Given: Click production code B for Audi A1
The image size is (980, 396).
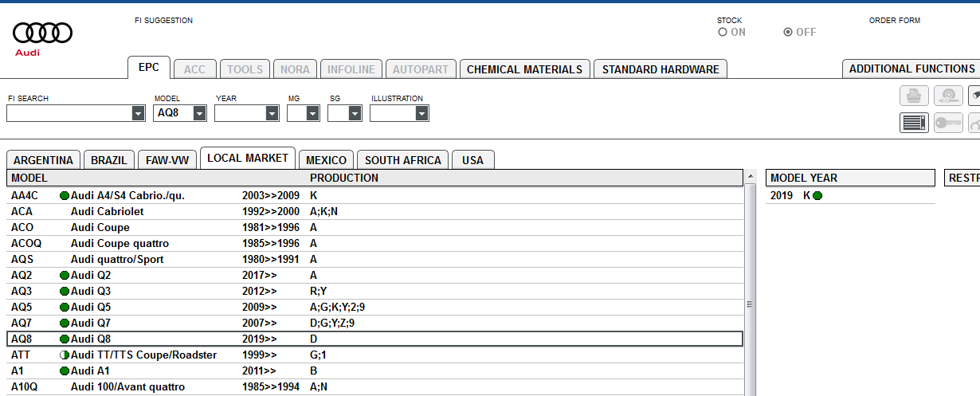Looking at the screenshot, I should tap(314, 371).
